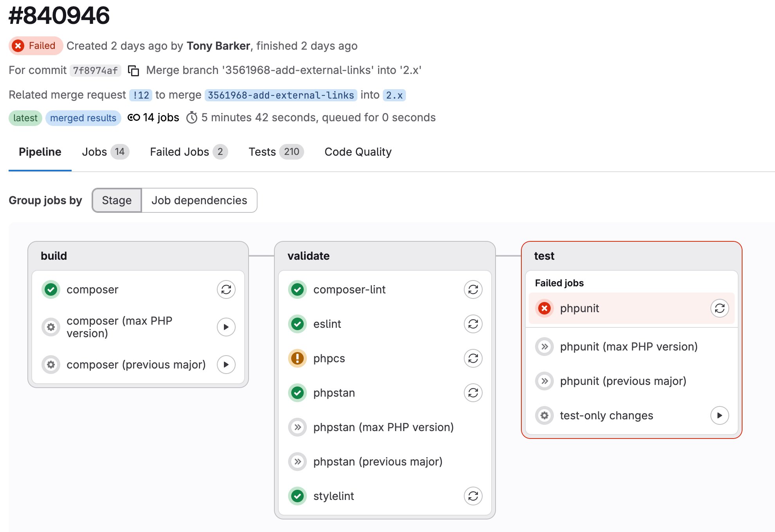Click the phpunit failed status icon
The width and height of the screenshot is (775, 532).
(x=544, y=308)
